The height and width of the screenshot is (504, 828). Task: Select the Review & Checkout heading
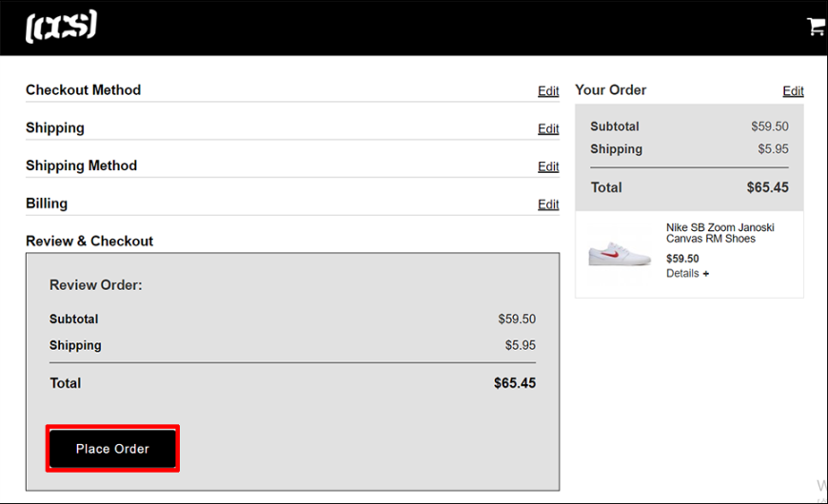point(89,241)
